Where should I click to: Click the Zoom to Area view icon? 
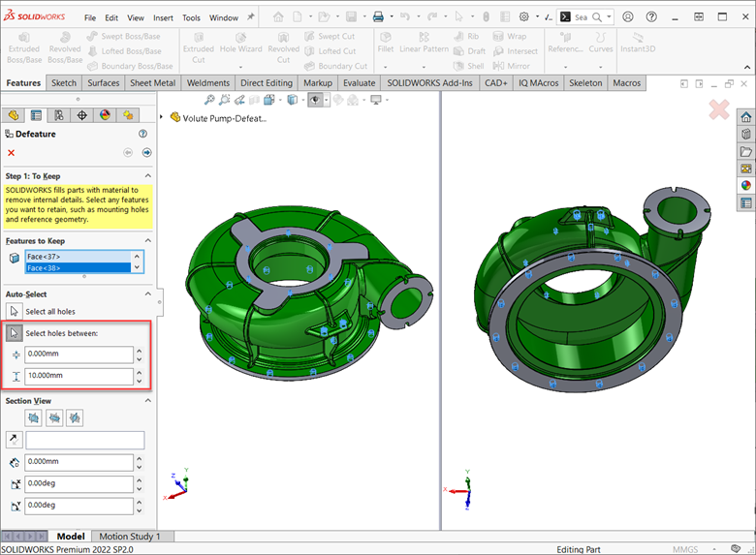(224, 100)
